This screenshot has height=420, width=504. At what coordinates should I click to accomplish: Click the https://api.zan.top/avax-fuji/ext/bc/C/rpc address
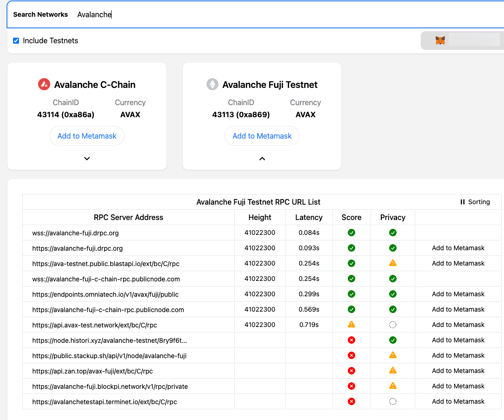point(92,371)
